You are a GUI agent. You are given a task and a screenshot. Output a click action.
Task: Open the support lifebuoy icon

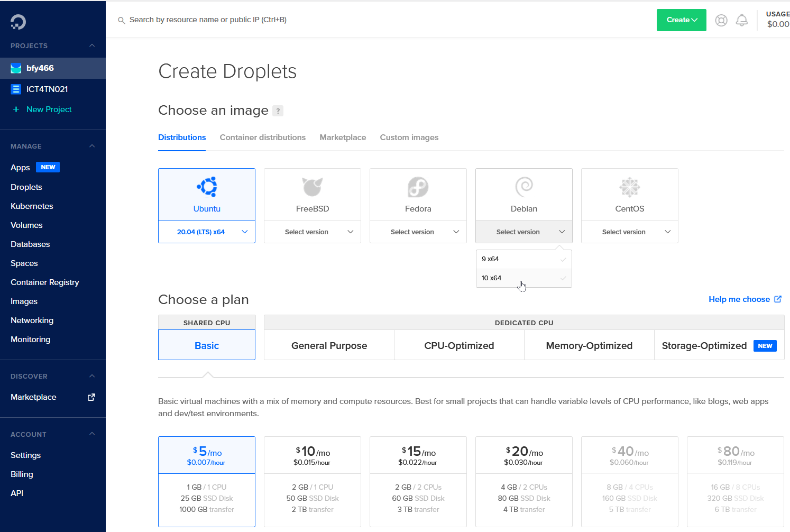tap(721, 20)
